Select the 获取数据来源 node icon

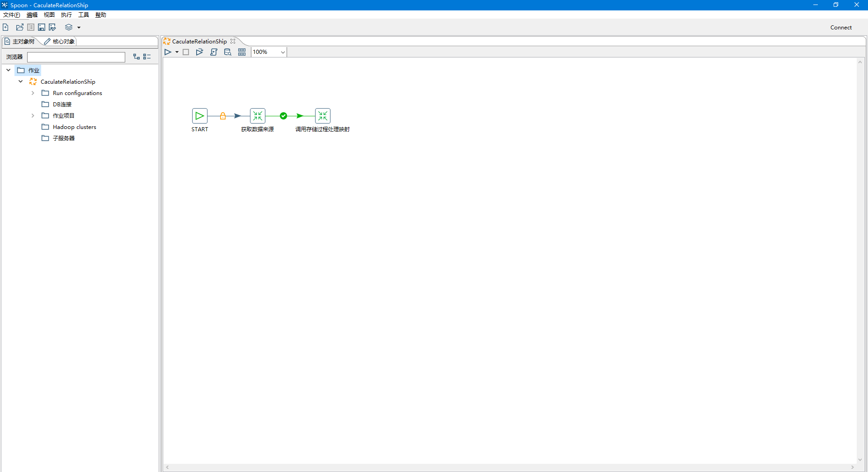[x=258, y=116]
